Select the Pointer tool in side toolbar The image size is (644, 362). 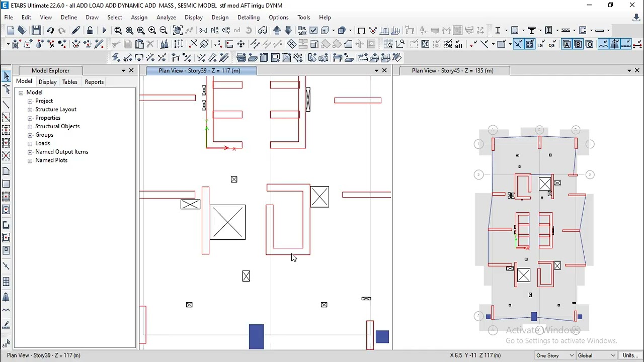pos(6,76)
